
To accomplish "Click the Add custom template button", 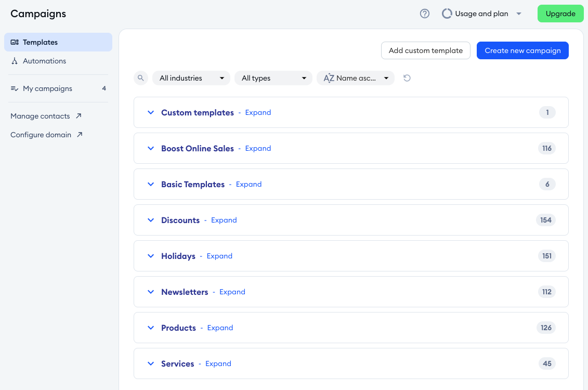I will coord(425,50).
